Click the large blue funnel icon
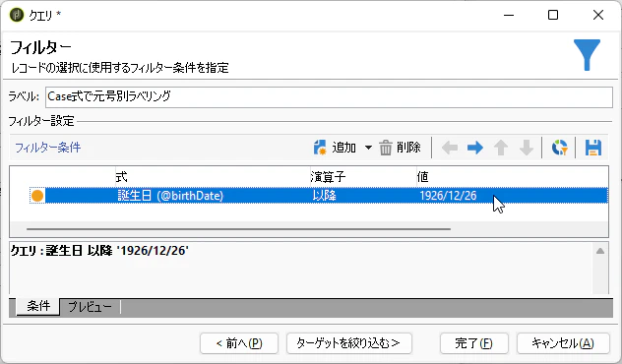The width and height of the screenshot is (622, 364). pos(588,55)
